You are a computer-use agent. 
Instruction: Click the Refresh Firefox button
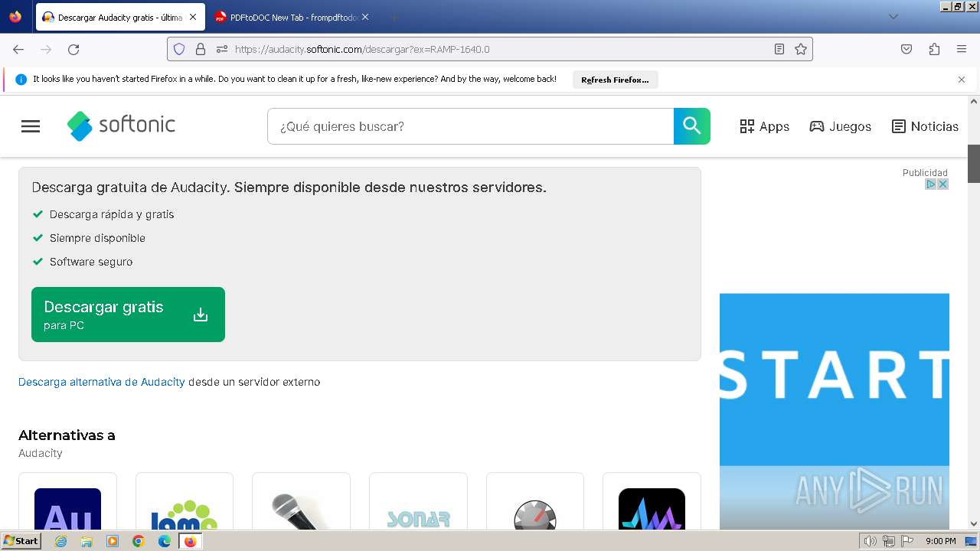pos(615,80)
